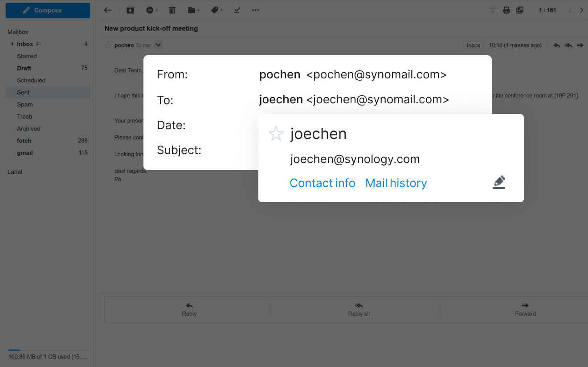Viewport: 588px width, 367px height.
Task: Open the Contact info link
Action: pos(322,183)
